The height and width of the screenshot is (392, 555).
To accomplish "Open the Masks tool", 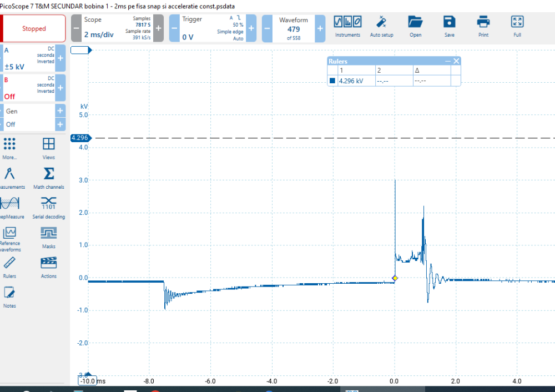I will [x=49, y=237].
